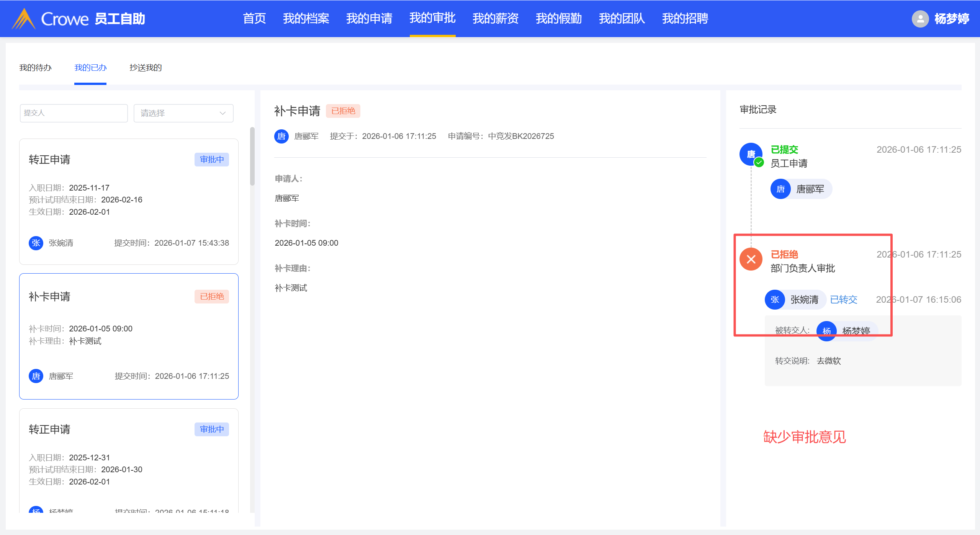Click the 已转交 link in 审批记录
Screen dimensions: 980x535
pos(843,300)
